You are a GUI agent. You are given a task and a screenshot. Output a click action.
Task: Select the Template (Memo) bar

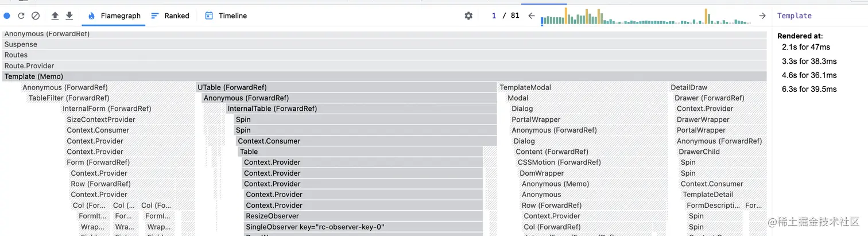pos(384,76)
